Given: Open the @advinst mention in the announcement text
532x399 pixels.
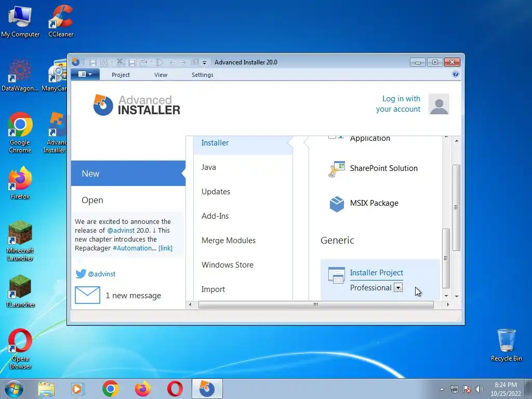Looking at the screenshot, I should coord(121,230).
